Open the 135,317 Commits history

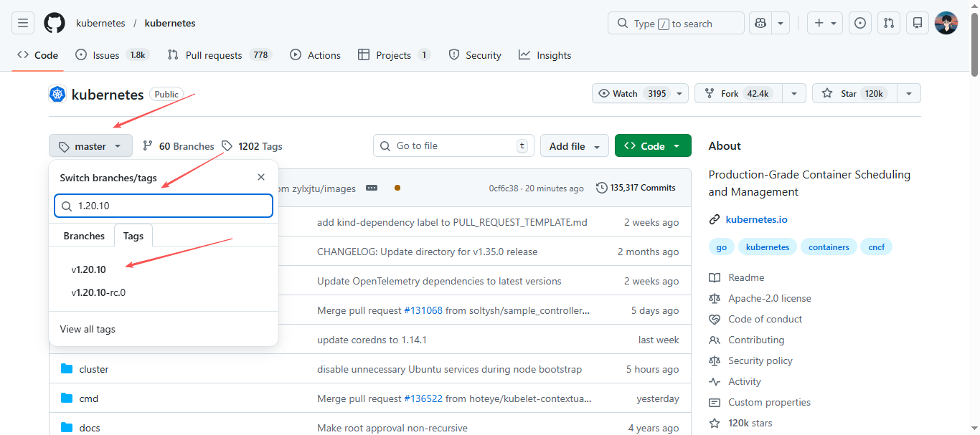point(636,188)
